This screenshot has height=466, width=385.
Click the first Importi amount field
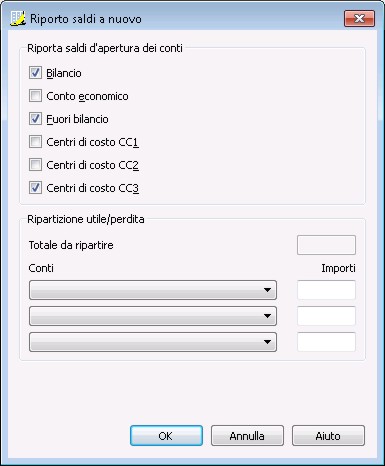click(326, 290)
